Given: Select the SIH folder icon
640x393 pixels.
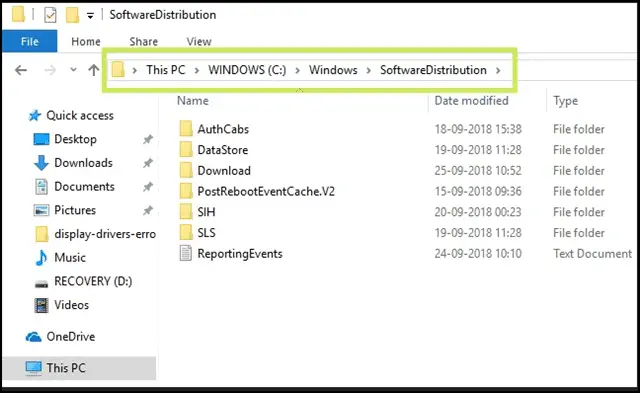Looking at the screenshot, I should click(x=186, y=212).
